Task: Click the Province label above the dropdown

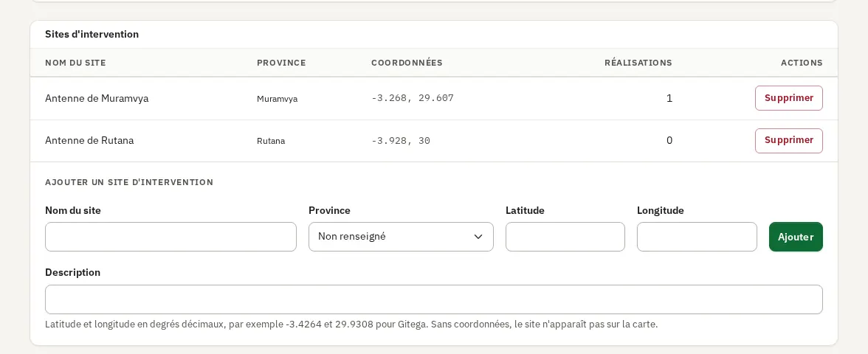Action: [329, 210]
